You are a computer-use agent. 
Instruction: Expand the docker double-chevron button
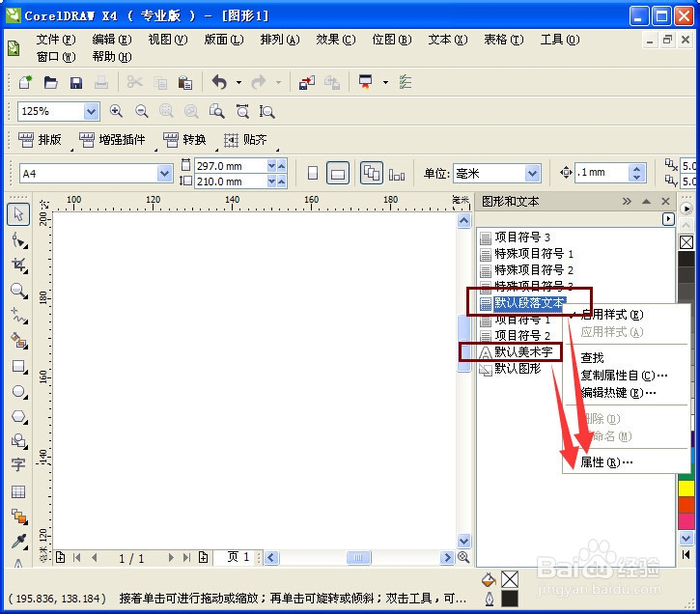(627, 201)
